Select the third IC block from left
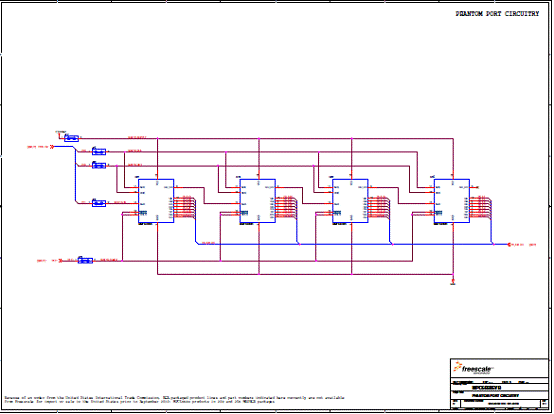 click(x=350, y=201)
